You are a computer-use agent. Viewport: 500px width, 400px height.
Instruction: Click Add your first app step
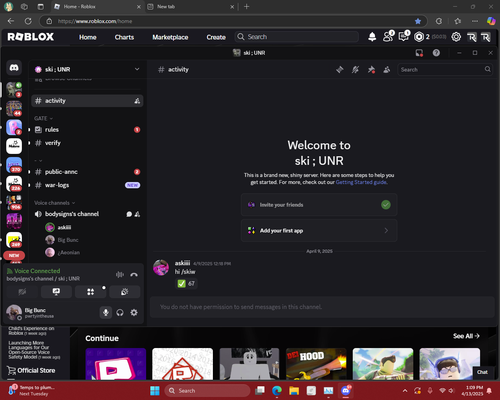(x=319, y=230)
